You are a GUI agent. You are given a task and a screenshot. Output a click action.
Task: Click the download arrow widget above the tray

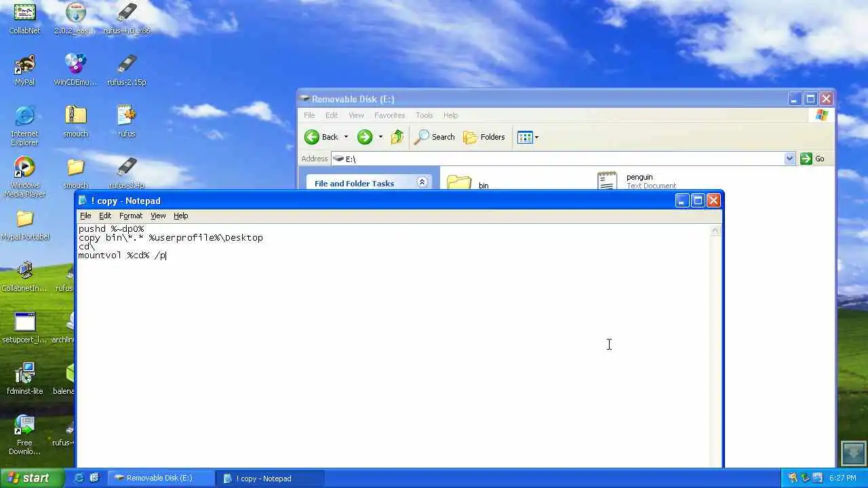point(853,452)
